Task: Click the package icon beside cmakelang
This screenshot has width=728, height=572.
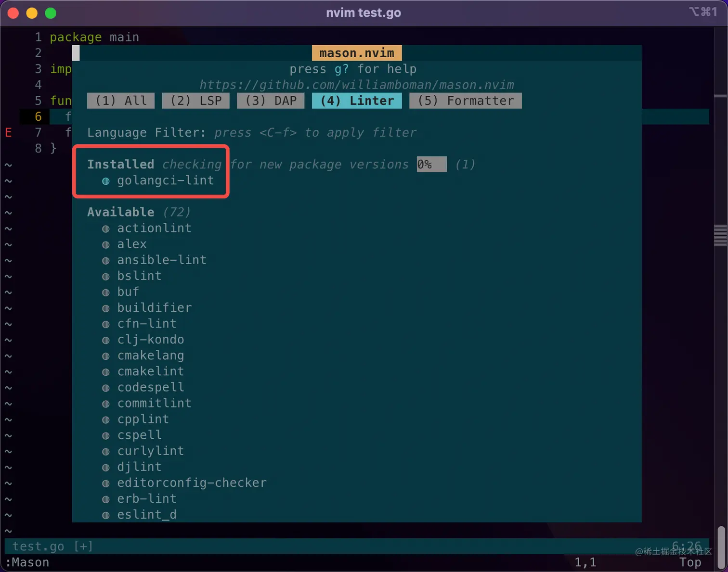Action: pyautogui.click(x=106, y=356)
